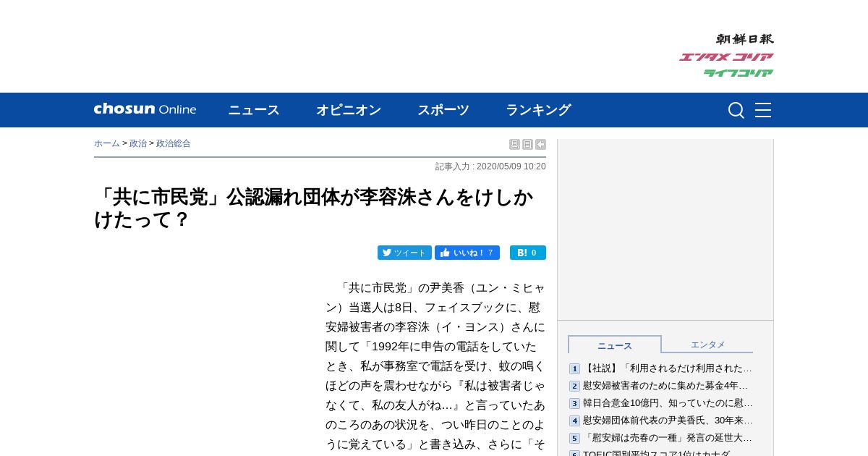
Task: Open 韓日合意金10億円、知っていたのに慰… article
Action: coord(668,403)
